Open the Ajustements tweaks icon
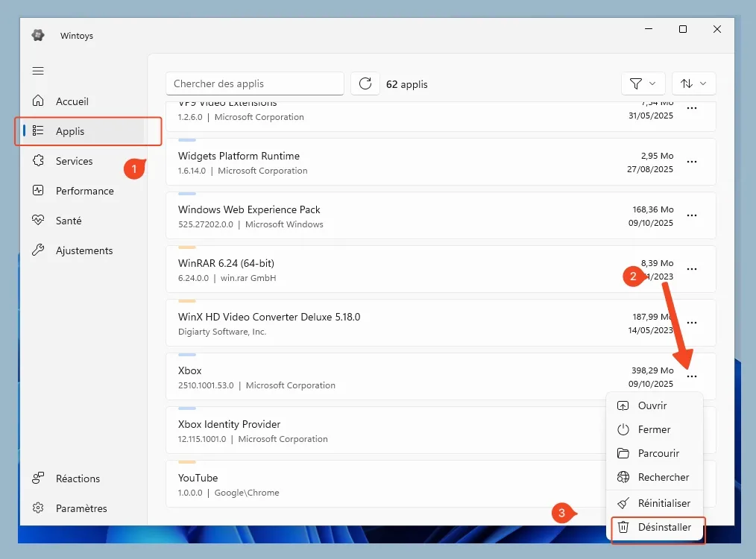 pos(39,250)
